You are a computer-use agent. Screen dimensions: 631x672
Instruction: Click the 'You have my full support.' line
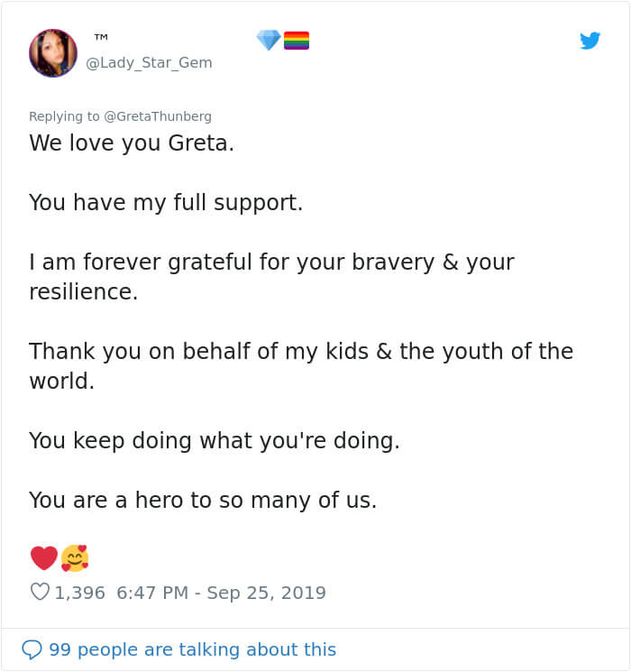tap(166, 203)
